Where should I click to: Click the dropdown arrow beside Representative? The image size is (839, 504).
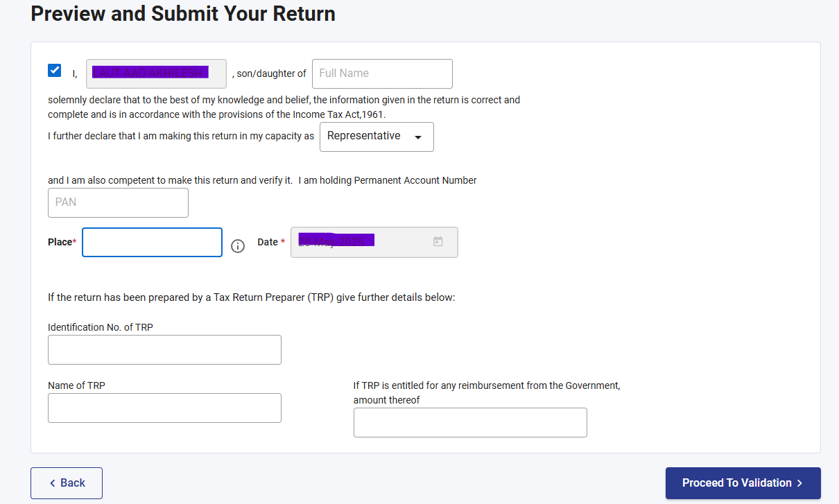(x=418, y=137)
